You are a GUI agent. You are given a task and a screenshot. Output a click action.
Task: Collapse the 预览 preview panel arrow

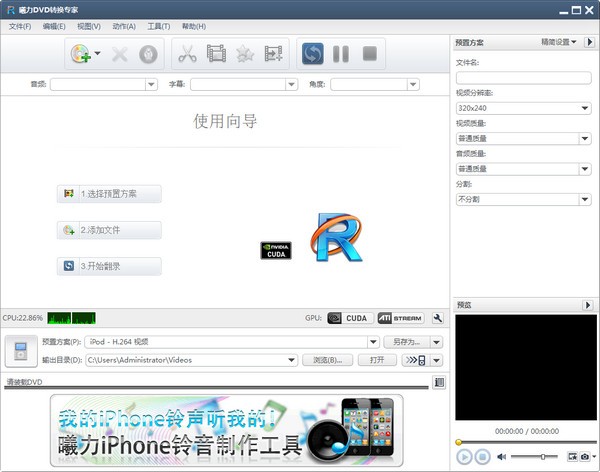588,305
